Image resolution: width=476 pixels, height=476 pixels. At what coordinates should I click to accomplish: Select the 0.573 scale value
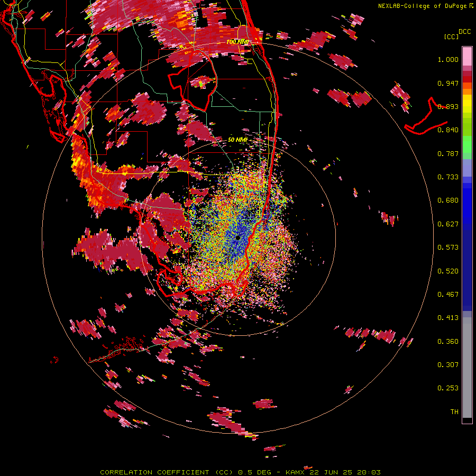point(448,248)
